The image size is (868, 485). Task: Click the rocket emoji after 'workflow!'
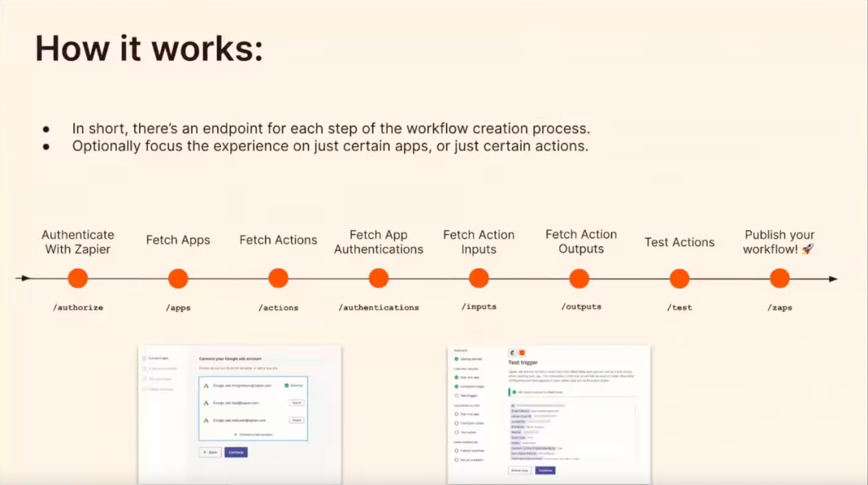(809, 249)
